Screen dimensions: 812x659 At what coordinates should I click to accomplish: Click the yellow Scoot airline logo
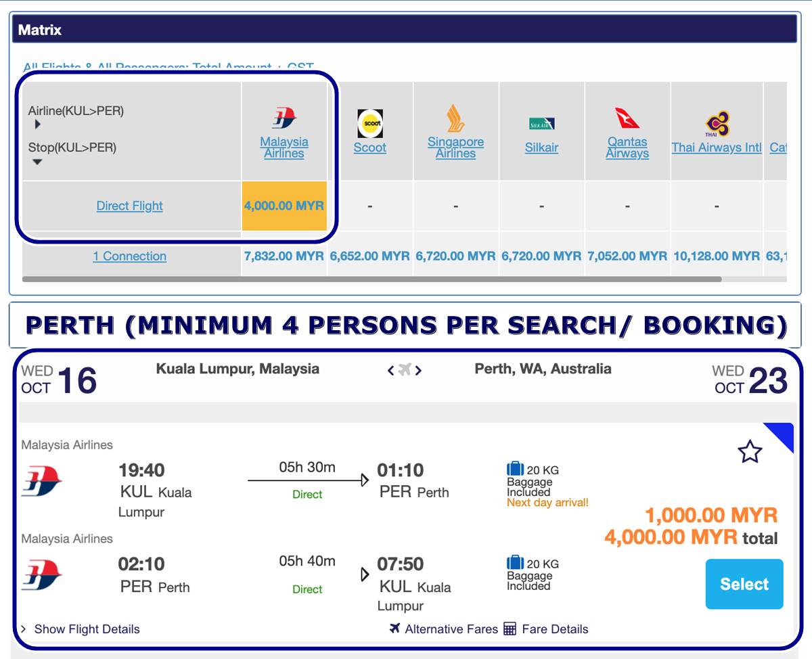click(x=370, y=124)
